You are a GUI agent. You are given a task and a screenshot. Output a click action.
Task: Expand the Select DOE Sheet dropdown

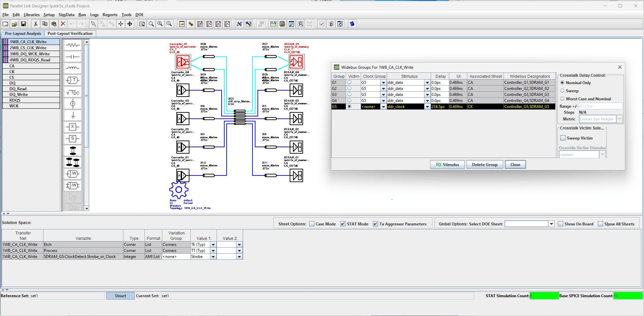(x=551, y=224)
